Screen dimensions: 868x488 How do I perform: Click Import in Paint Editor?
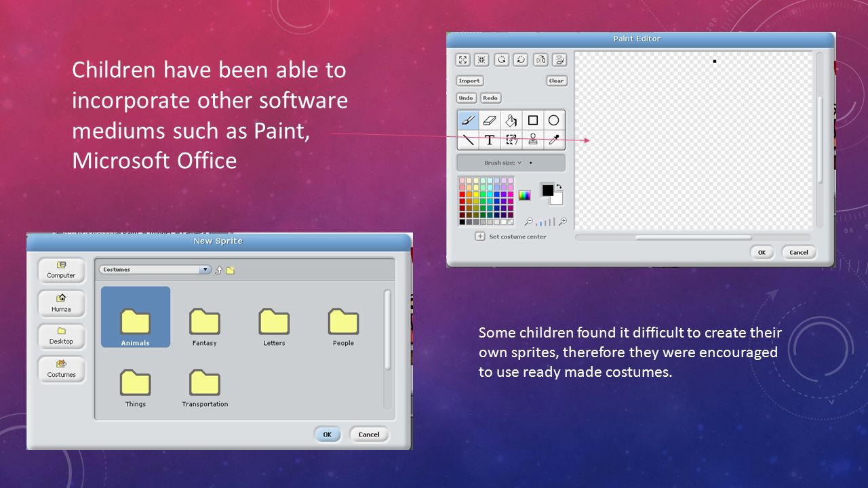pyautogui.click(x=469, y=81)
